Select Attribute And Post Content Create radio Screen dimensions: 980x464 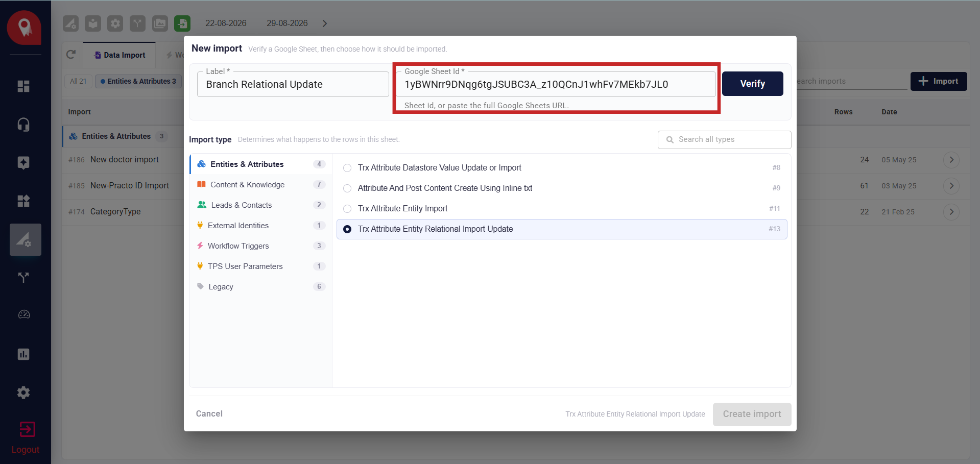(x=347, y=188)
